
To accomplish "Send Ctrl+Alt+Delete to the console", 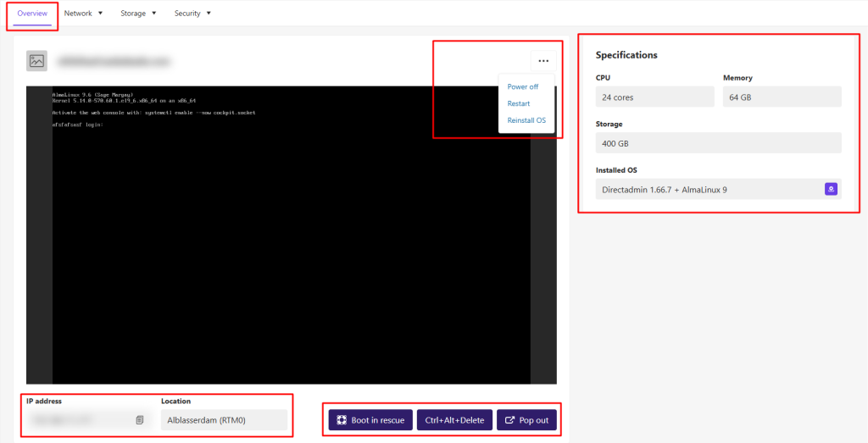I will [x=454, y=420].
